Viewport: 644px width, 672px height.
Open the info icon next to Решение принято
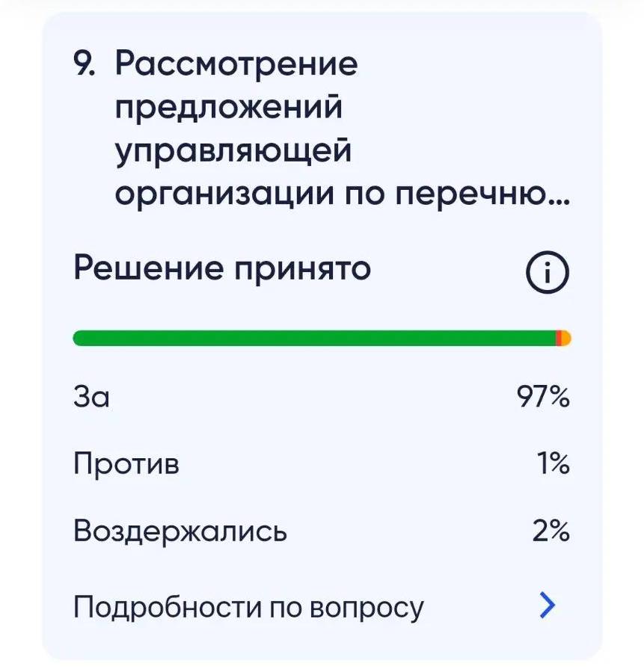coord(548,272)
